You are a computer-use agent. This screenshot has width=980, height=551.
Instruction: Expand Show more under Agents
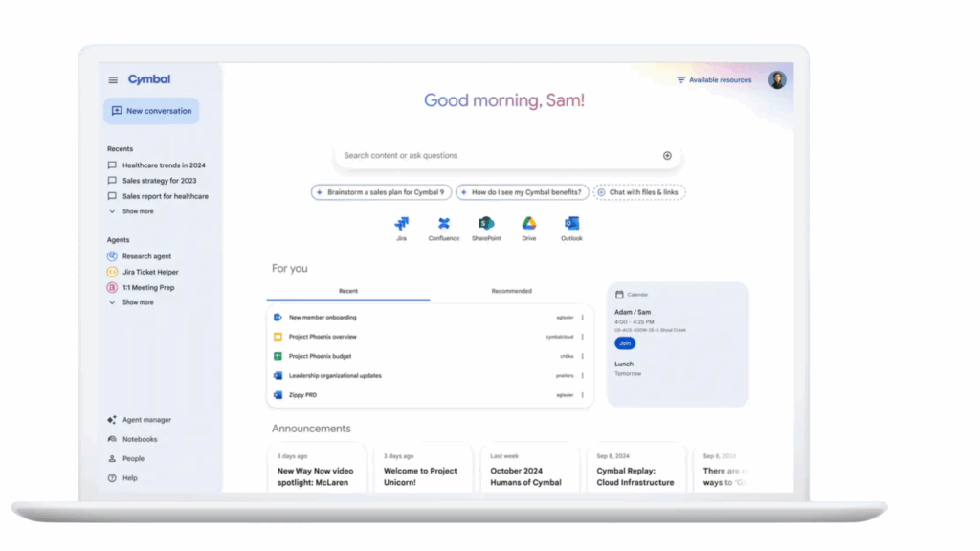point(131,302)
